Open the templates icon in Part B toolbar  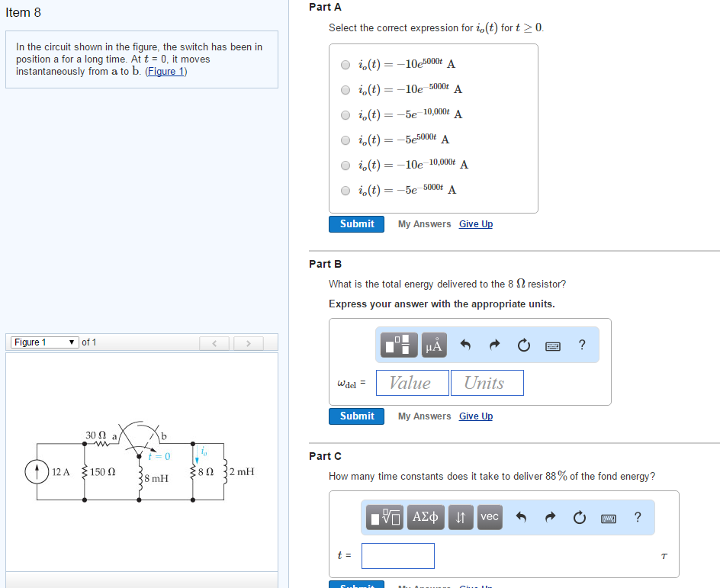click(x=399, y=345)
